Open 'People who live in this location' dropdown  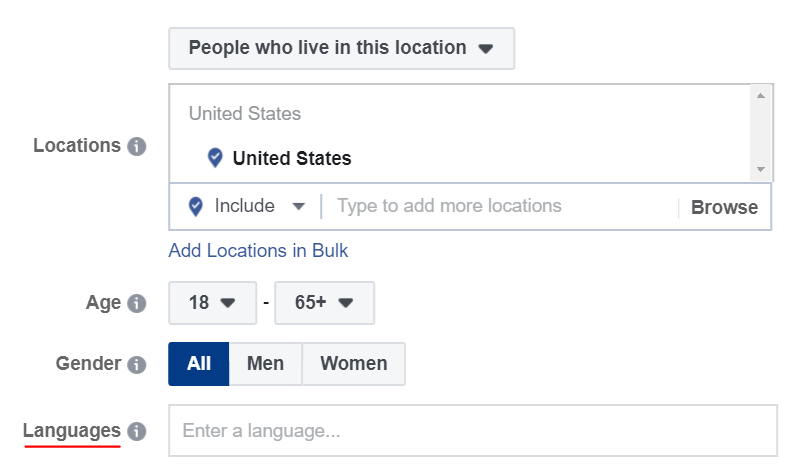[341, 48]
